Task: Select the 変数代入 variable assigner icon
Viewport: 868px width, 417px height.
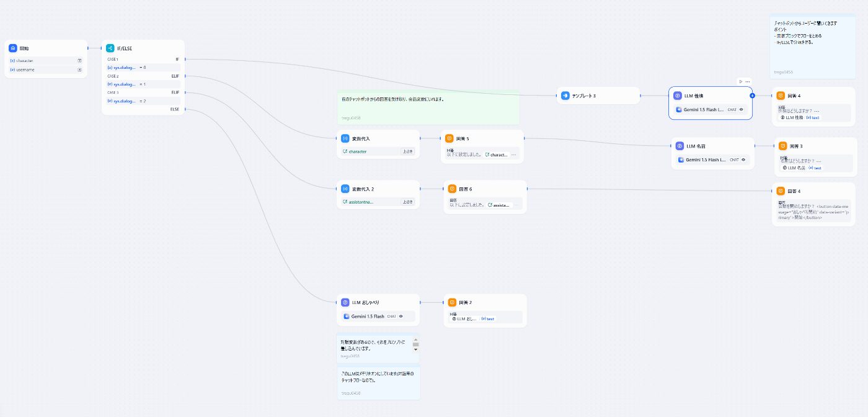Action: tap(345, 138)
